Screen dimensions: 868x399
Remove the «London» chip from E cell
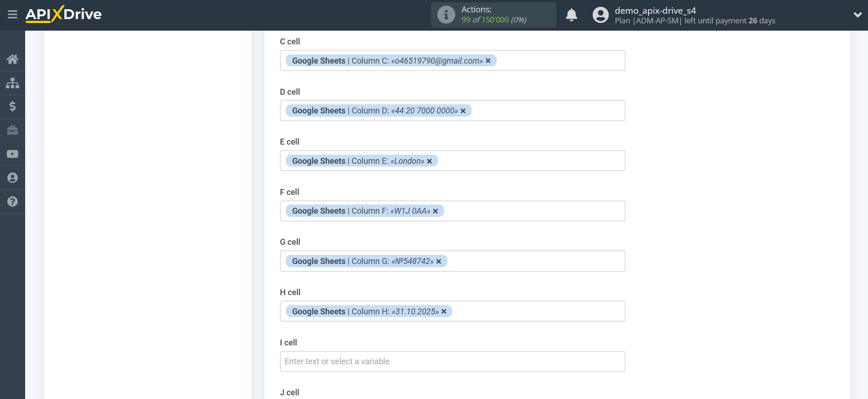pos(429,161)
